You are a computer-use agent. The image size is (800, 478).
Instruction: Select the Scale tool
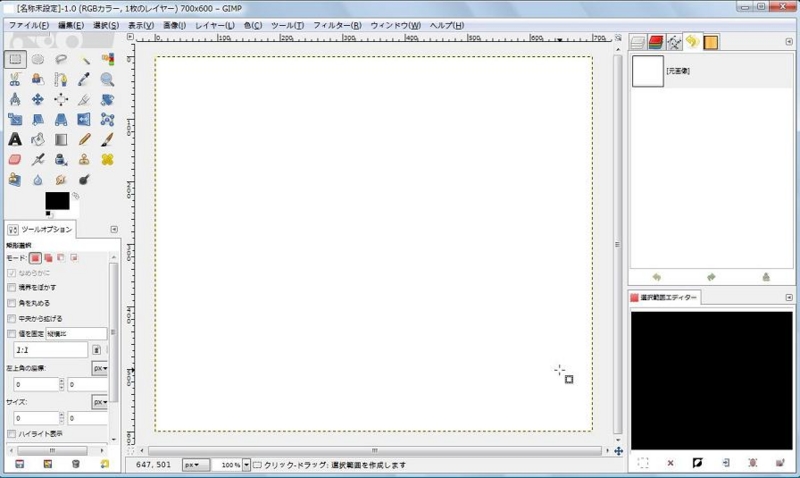pyautogui.click(x=15, y=119)
